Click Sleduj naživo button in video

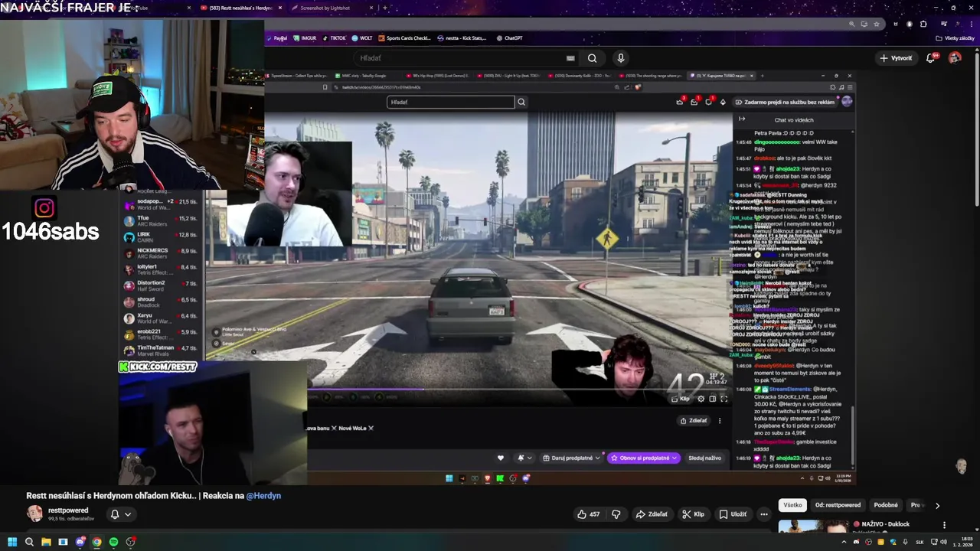pos(704,458)
